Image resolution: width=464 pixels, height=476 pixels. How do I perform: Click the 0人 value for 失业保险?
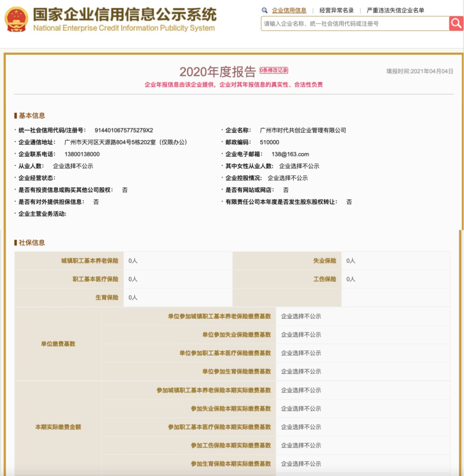351,261
